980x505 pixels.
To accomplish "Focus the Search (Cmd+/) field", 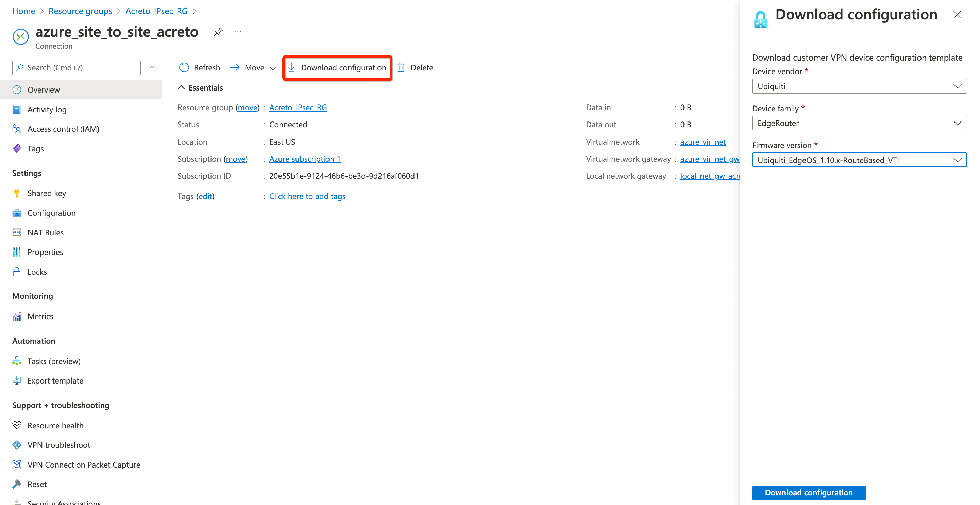I will click(x=77, y=68).
